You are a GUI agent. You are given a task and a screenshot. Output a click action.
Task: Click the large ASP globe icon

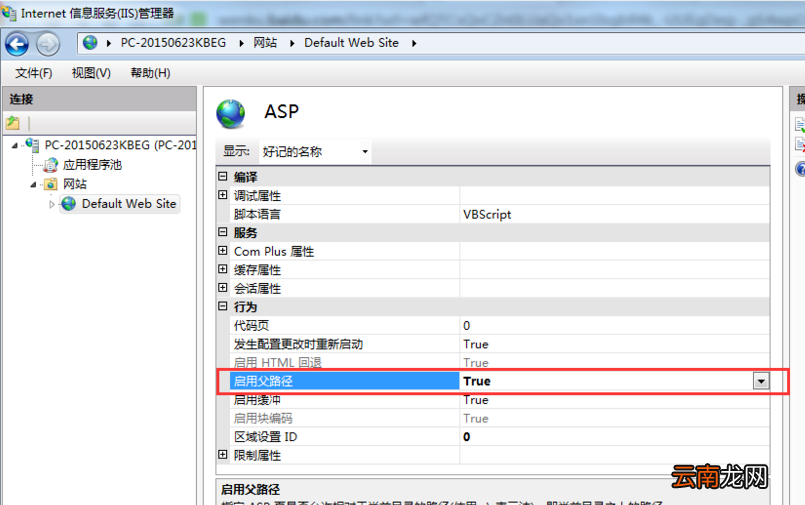pos(231,113)
